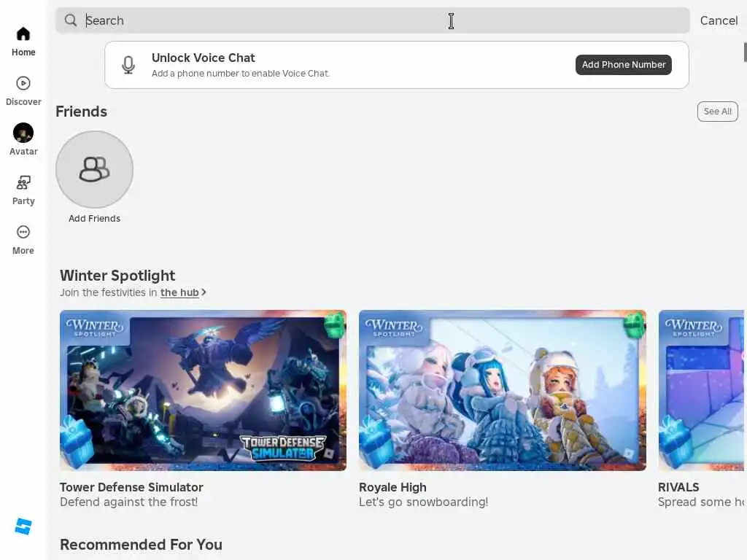Click the Roblox Studio logo in sidebar
The width and height of the screenshot is (747, 560).
tap(23, 526)
